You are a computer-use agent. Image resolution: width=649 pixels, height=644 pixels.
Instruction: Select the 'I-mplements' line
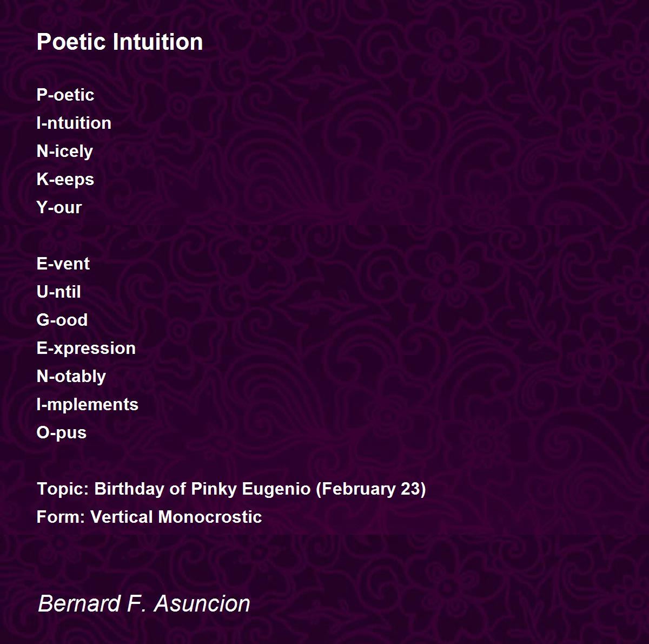click(87, 404)
